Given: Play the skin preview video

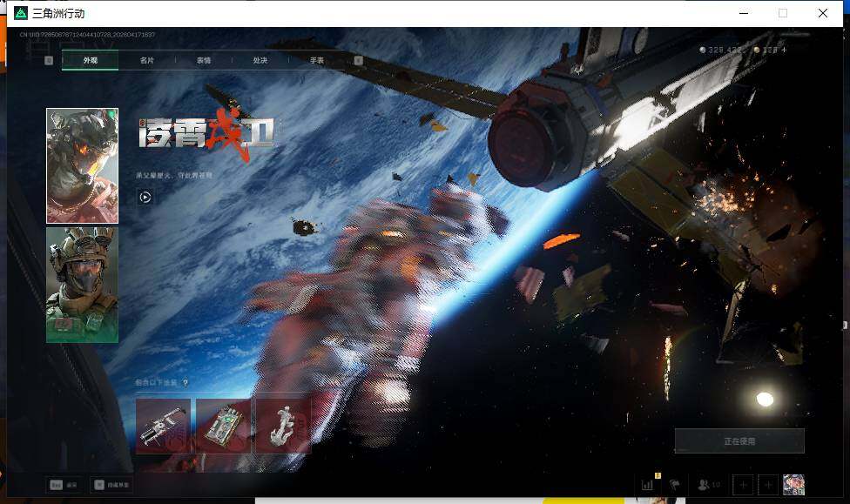Looking at the screenshot, I should click(x=145, y=197).
